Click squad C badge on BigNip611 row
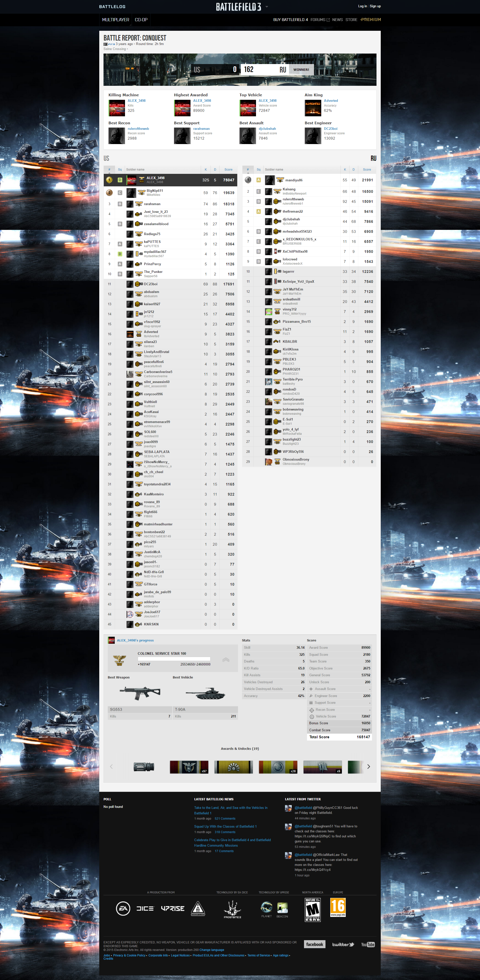The image size is (480, 980). tap(120, 193)
